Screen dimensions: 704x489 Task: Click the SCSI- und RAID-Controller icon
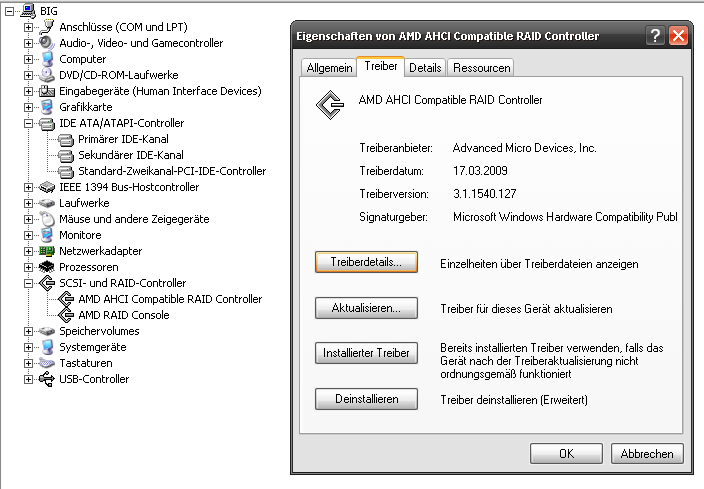pos(47,283)
